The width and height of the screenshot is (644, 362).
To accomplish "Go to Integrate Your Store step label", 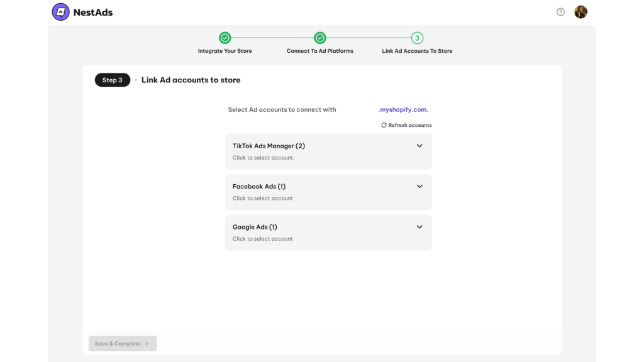I will (x=225, y=51).
